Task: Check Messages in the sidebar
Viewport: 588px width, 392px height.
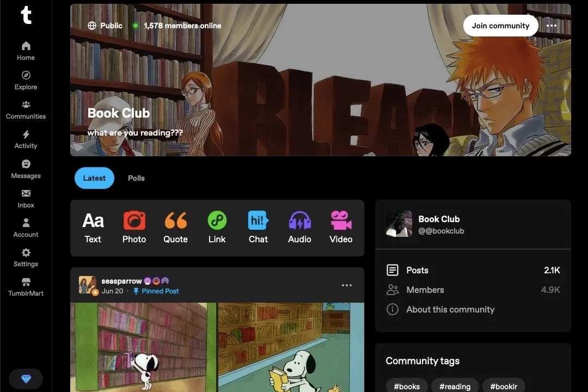Action: pyautogui.click(x=26, y=168)
